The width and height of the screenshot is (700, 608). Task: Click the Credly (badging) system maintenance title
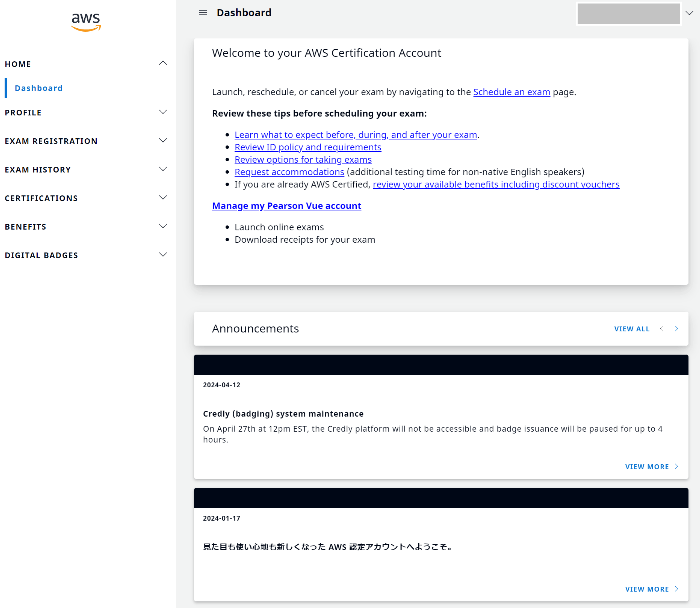tap(283, 414)
